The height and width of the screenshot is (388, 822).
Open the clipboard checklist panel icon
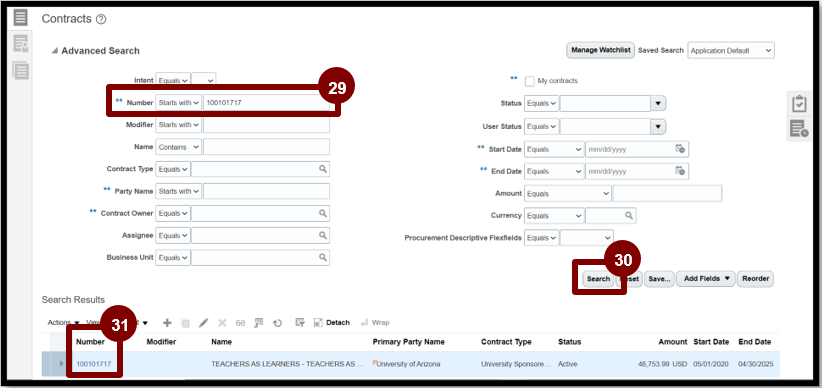[x=799, y=104]
